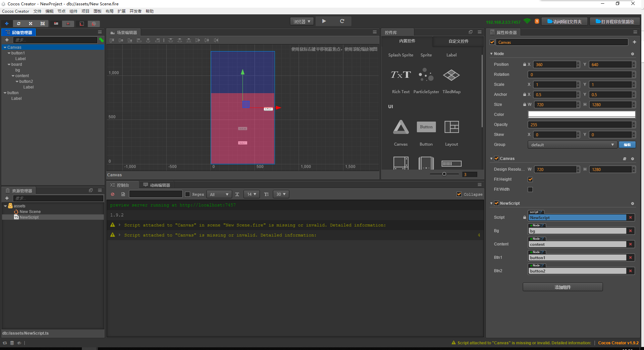Add component plus icon beside Canvas name
This screenshot has height=350, width=644.
[634, 42]
